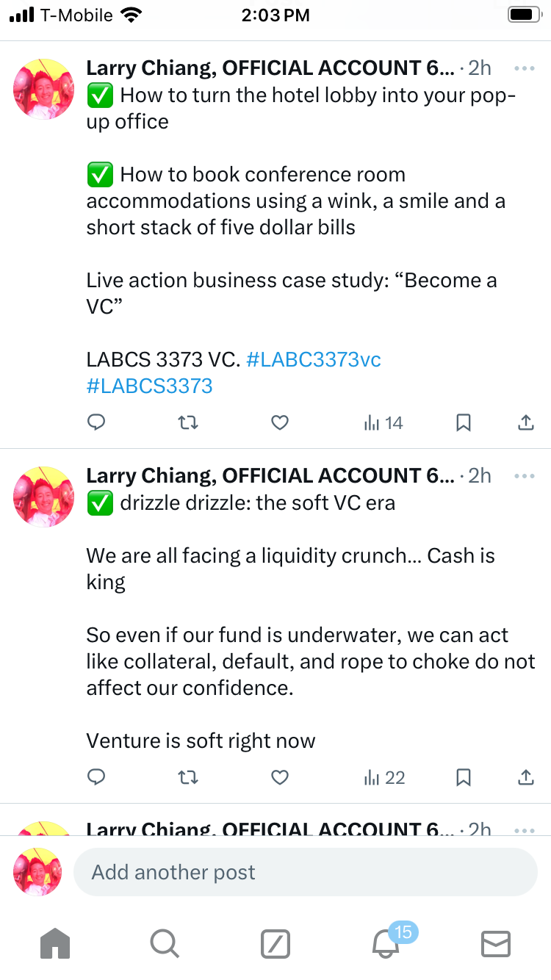Image resolution: width=551 pixels, height=980 pixels.
Task: Share the drizzle drizzle soft VC post
Action: pyautogui.click(x=525, y=777)
